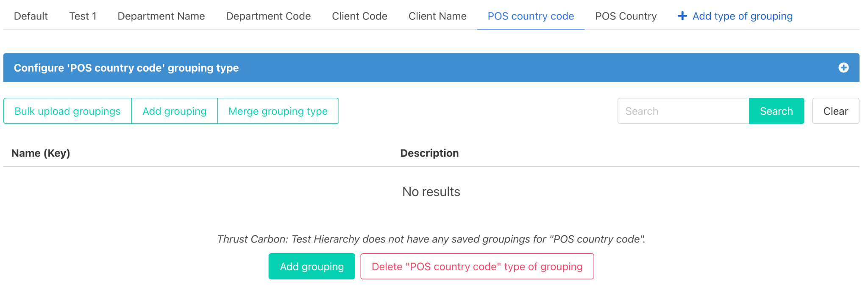Switch to the POS Country tab
The width and height of the screenshot is (868, 290).
tap(626, 16)
